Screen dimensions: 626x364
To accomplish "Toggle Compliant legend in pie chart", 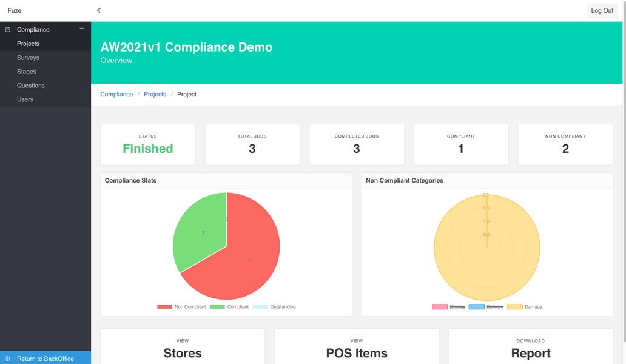I will 229,307.
